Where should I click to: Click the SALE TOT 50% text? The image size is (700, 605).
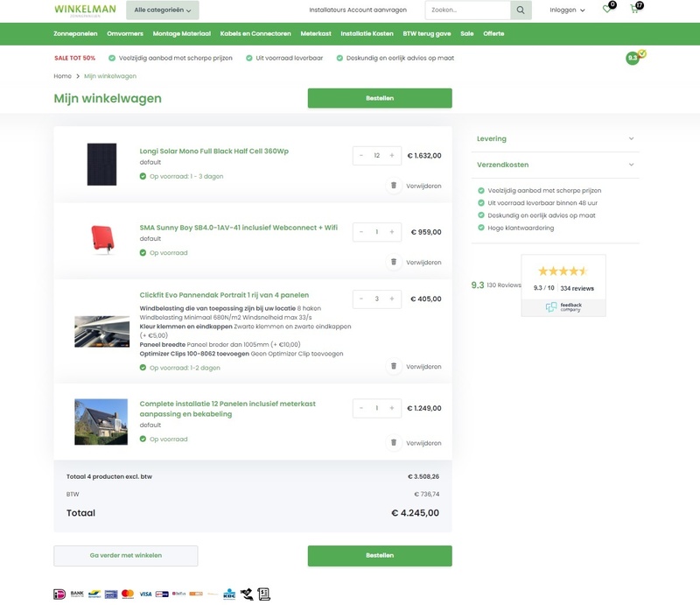[75, 58]
